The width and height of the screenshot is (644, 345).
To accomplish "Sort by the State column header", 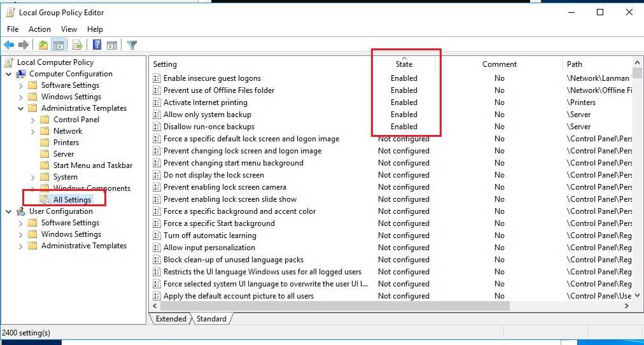I will click(403, 64).
